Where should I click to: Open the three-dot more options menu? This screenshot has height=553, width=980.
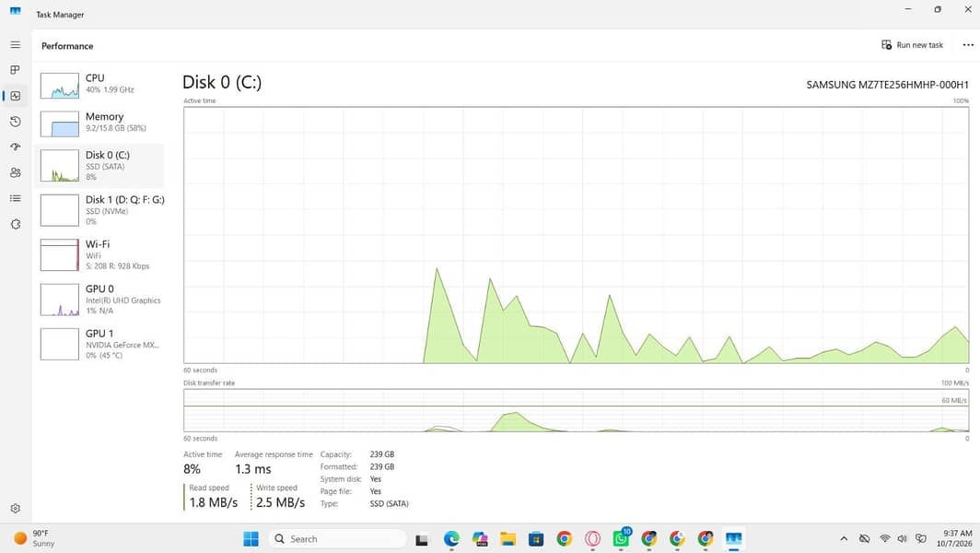[x=967, y=45]
